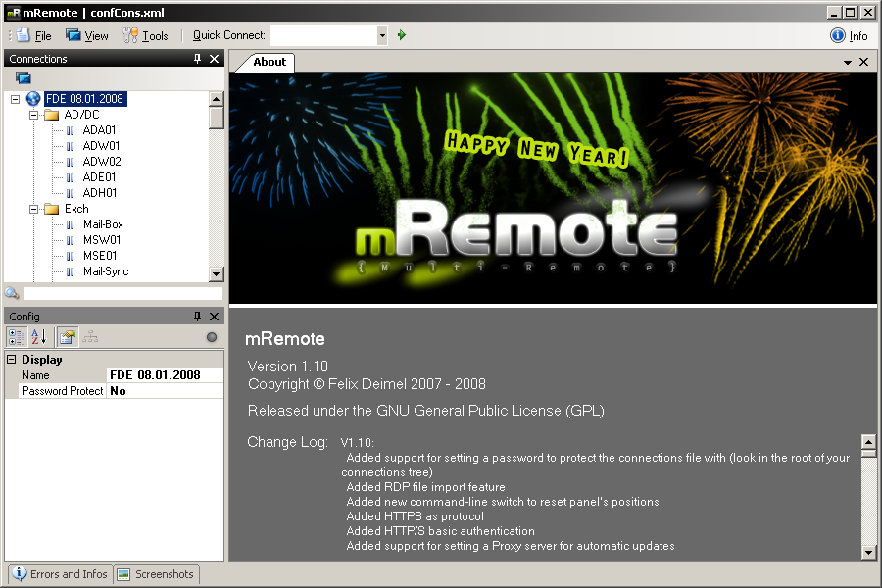Image resolution: width=882 pixels, height=588 pixels.
Task: Click change log scrollbar up arrow
Action: click(x=868, y=442)
